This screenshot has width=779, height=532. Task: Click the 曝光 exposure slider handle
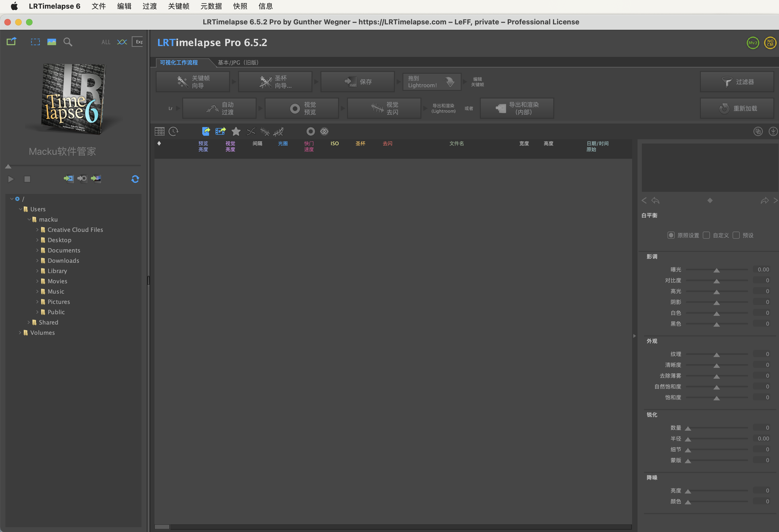pos(717,270)
